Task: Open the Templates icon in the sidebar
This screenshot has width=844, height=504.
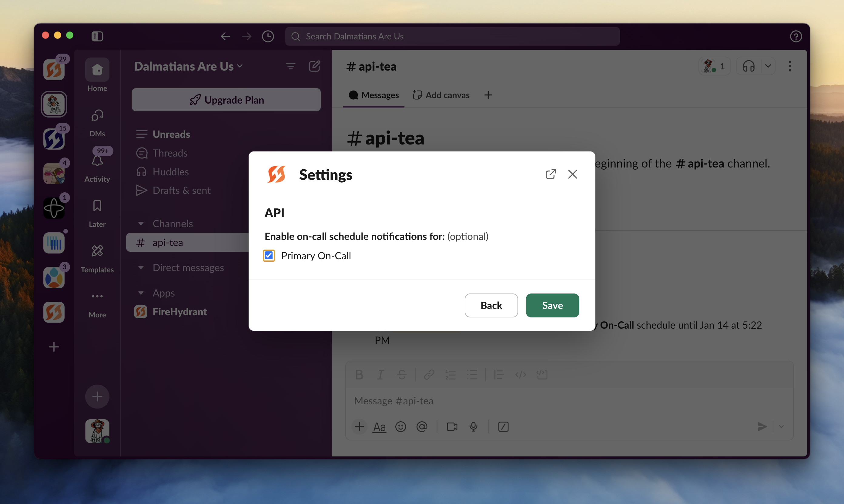Action: (x=97, y=251)
